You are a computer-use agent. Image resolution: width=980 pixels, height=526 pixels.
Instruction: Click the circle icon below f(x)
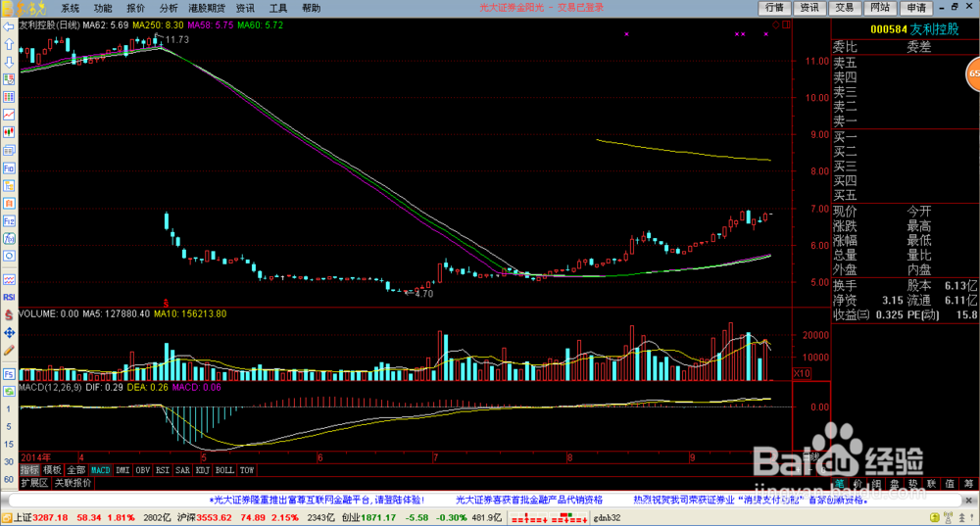click(9, 256)
